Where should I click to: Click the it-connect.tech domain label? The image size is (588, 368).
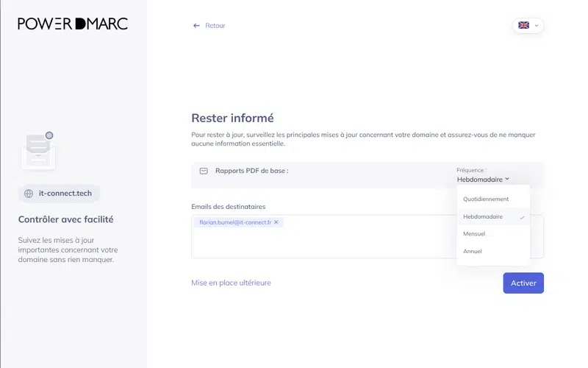67,194
